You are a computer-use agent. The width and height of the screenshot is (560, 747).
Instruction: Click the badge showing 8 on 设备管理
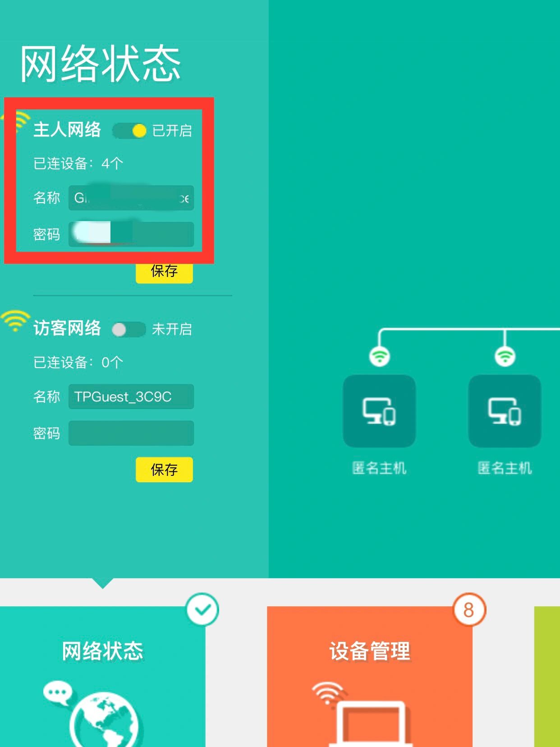pos(469,610)
